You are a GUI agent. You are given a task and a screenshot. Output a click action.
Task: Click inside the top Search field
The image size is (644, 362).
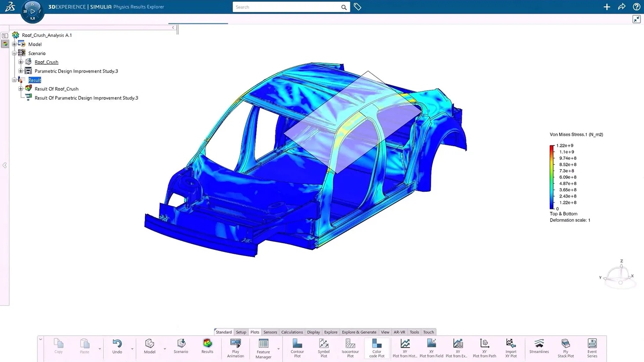coord(288,7)
